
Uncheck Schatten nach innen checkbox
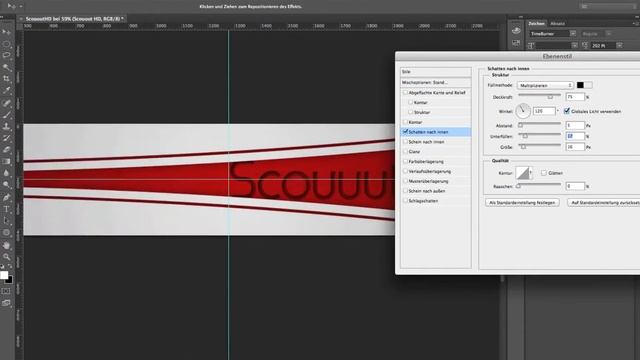405,132
